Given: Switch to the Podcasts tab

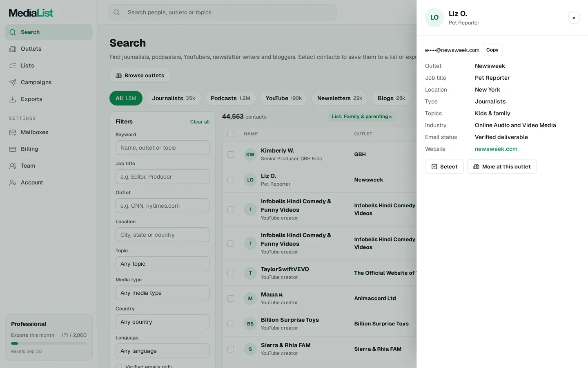Looking at the screenshot, I should 230,98.
